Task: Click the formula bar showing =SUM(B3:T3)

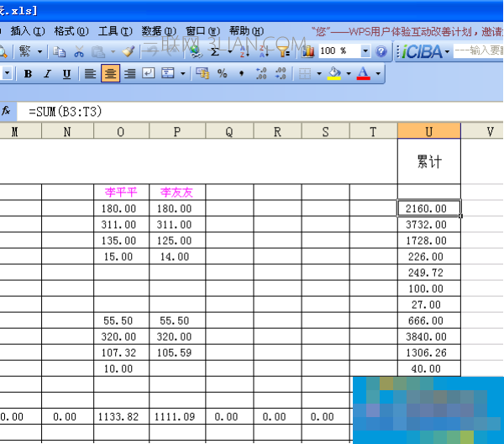Action: (x=260, y=112)
